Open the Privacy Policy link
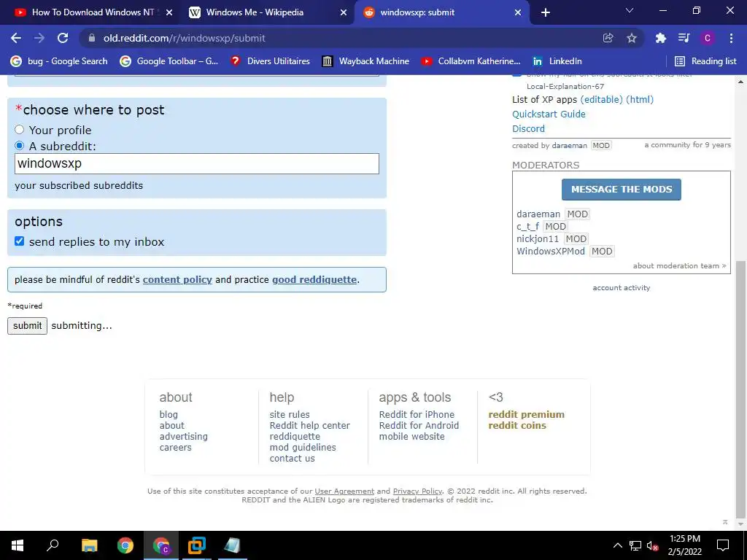 (417, 491)
